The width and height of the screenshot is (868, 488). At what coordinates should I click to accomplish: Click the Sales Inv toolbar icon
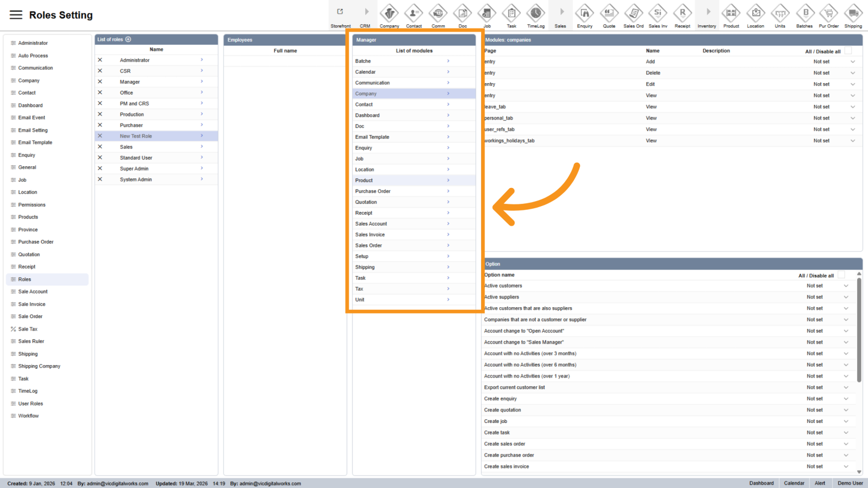(658, 13)
